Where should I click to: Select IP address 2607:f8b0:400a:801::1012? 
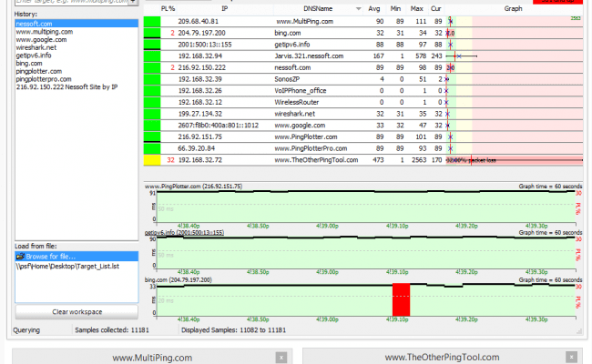tap(219, 126)
